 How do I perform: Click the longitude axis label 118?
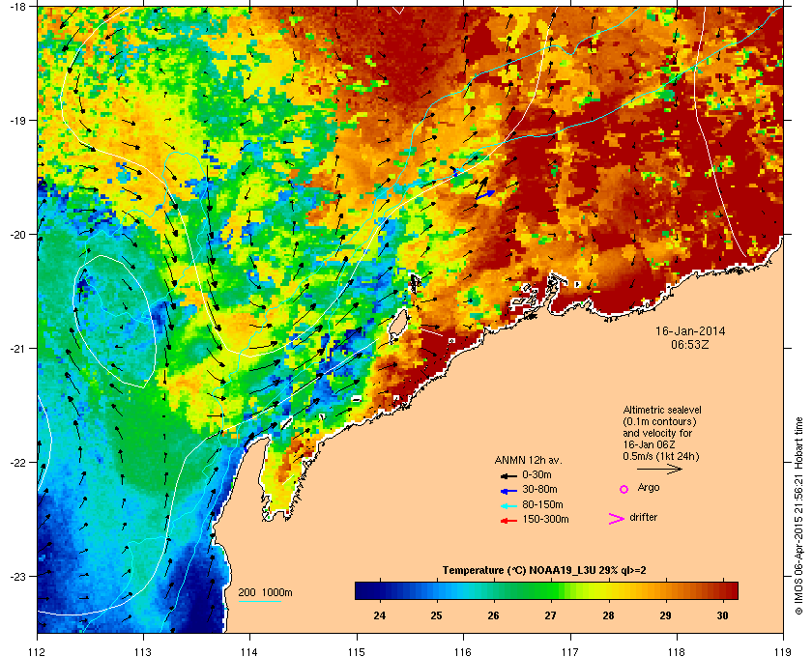coord(677,651)
